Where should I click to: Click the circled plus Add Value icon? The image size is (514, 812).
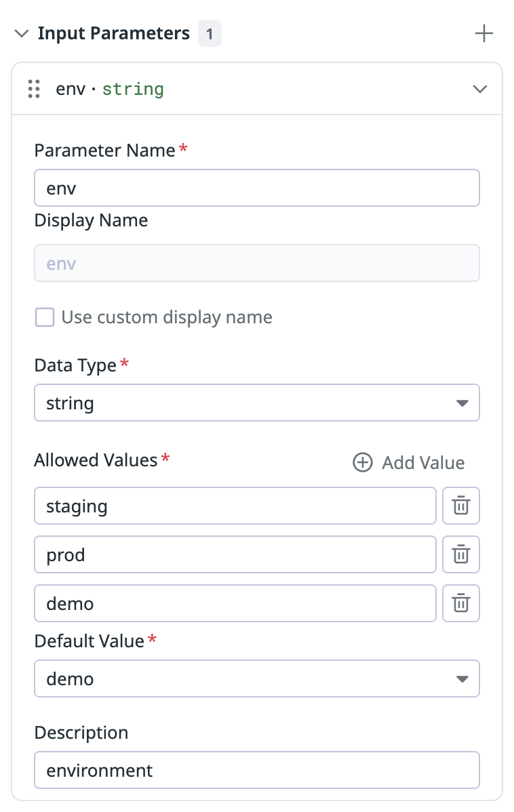[363, 463]
